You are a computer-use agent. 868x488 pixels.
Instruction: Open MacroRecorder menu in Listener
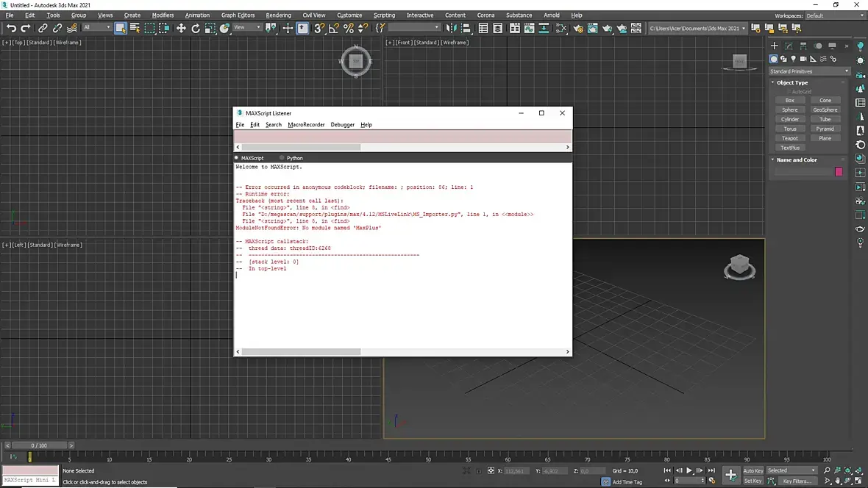[306, 125]
